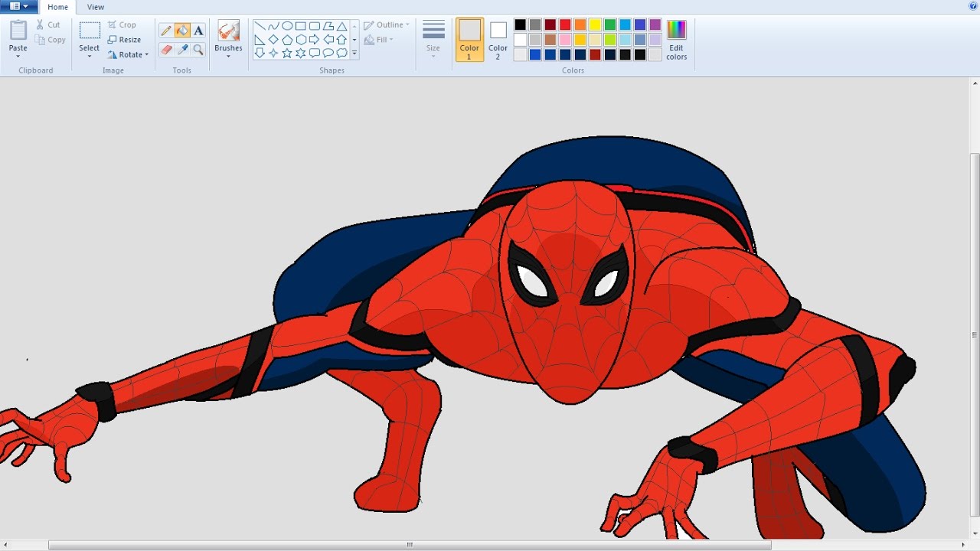Switch to the View tab
This screenshot has height=551, width=980.
coord(95,7)
